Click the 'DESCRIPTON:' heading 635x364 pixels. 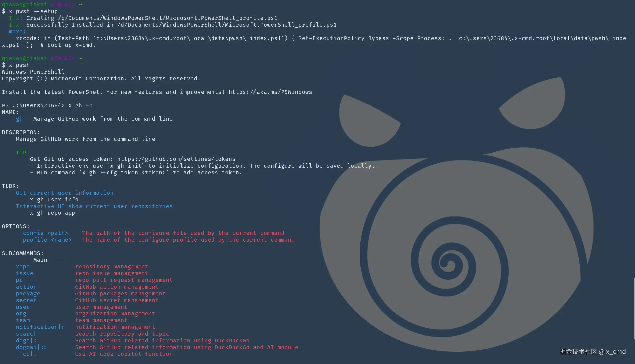pyautogui.click(x=21, y=132)
